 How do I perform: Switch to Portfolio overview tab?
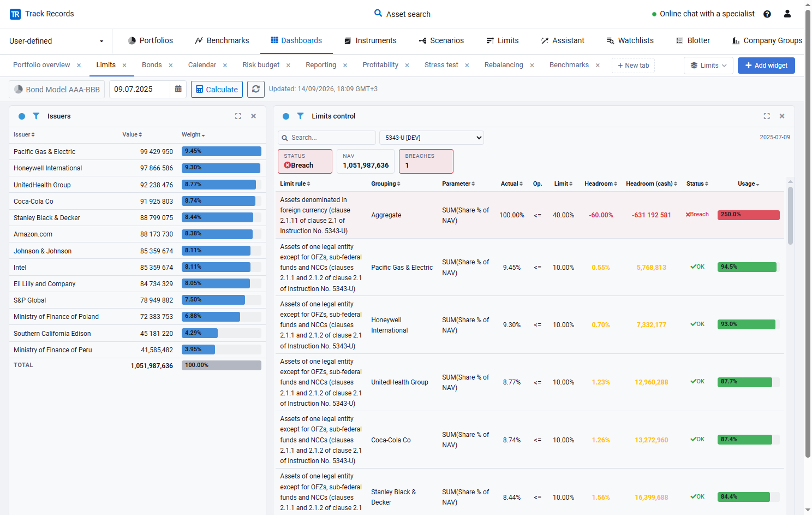click(41, 65)
